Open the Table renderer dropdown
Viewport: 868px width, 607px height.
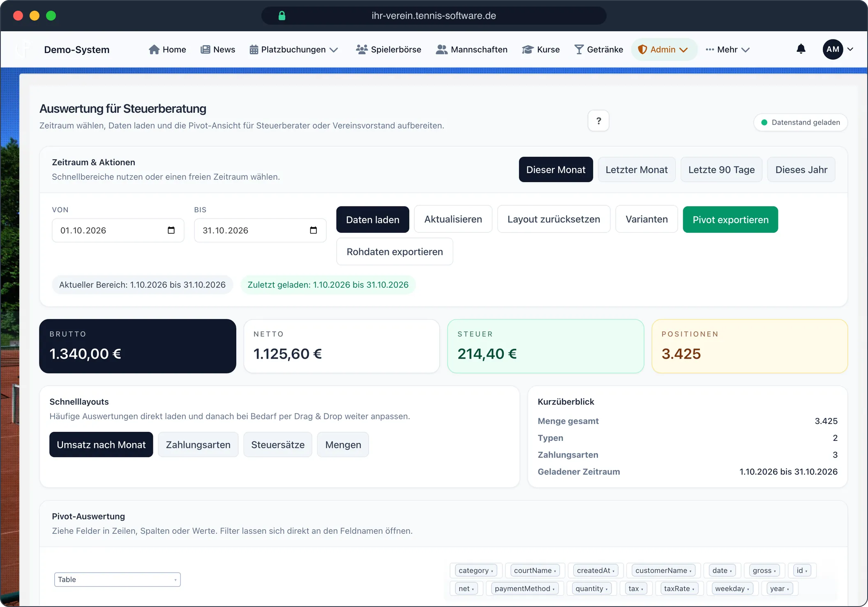click(117, 579)
